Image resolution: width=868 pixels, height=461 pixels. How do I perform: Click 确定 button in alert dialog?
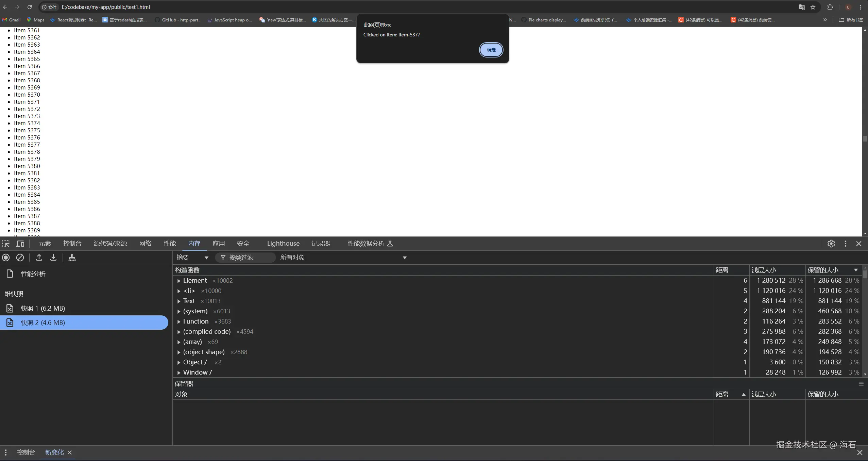(491, 50)
